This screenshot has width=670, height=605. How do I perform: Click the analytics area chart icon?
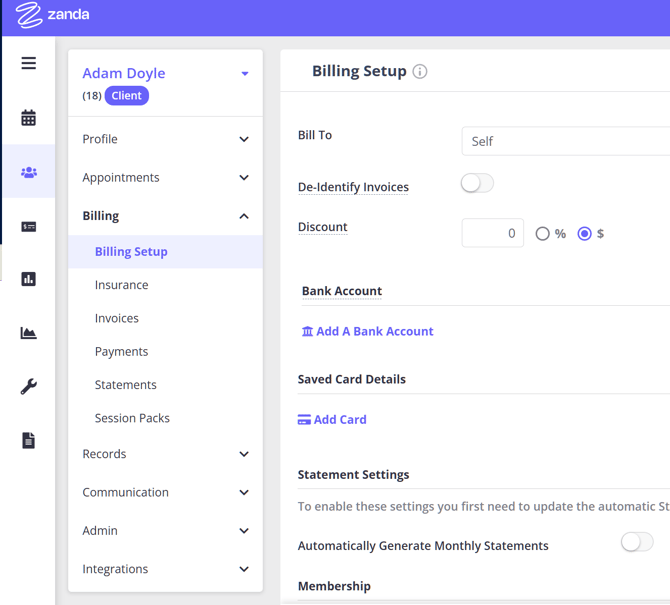click(x=28, y=333)
